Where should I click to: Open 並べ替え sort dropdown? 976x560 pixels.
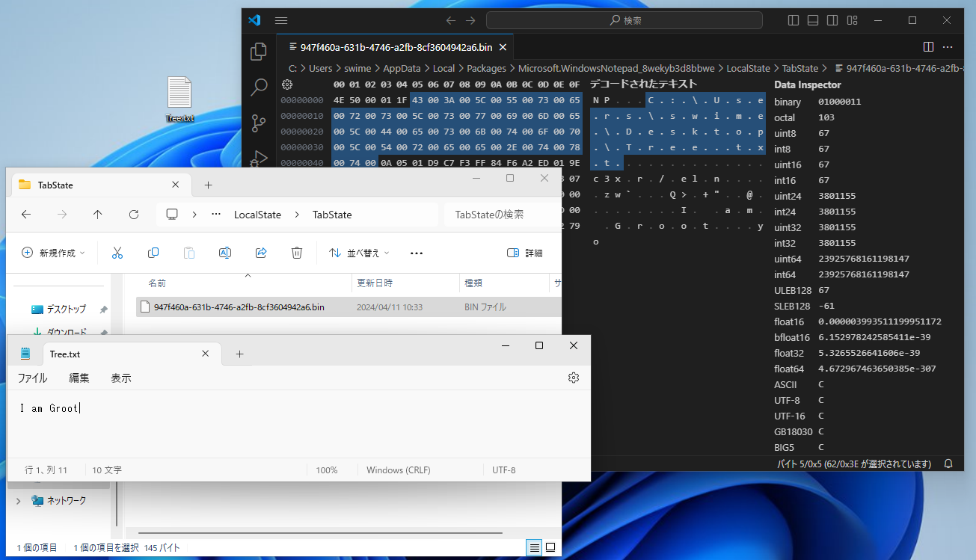(x=360, y=253)
